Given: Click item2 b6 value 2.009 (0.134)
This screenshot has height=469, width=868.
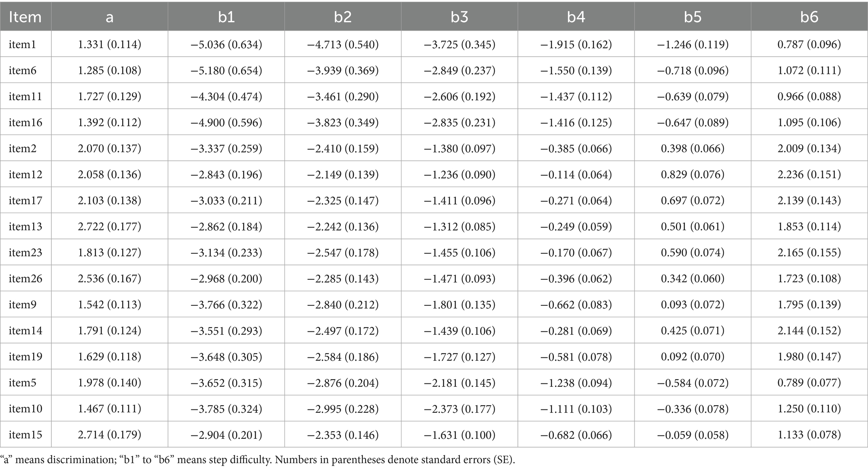Looking at the screenshot, I should point(809,149).
